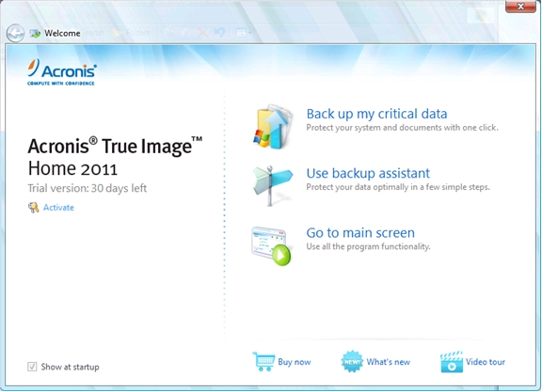This screenshot has width=542, height=392.
Task: Select Go to main screen
Action: pyautogui.click(x=360, y=233)
